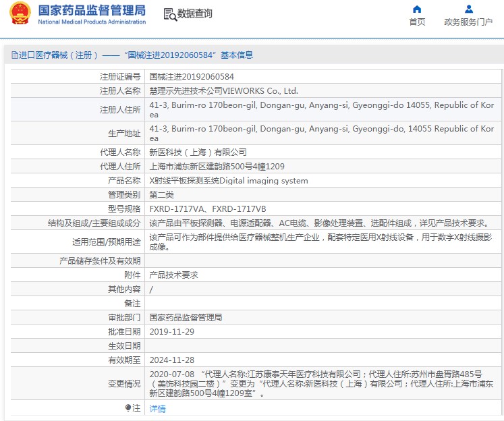Click National Medical Products Administration subtitle
Screen dimensions: 504x421
pos(92,22)
